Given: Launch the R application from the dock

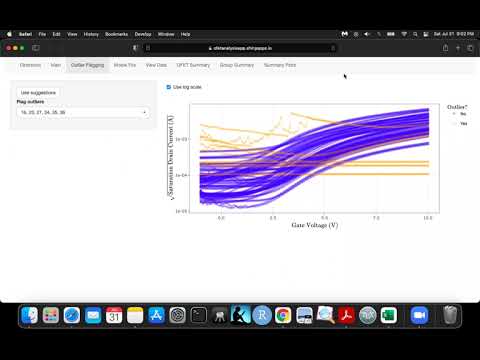Looking at the screenshot, I should tap(262, 315).
